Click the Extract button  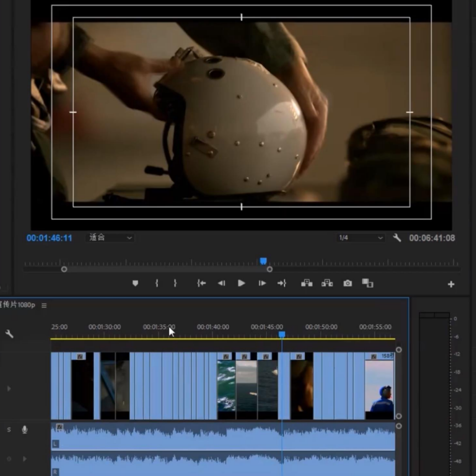click(x=327, y=283)
